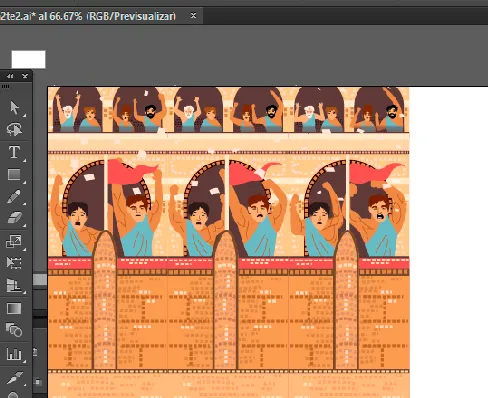Select the Column Graph tool
Viewport: 488px width, 398px height.
pos(14,353)
